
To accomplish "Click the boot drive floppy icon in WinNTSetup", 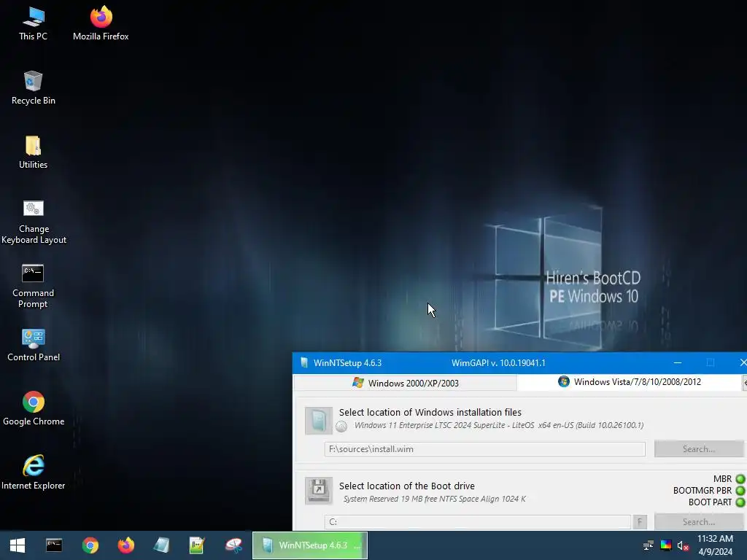I will click(319, 491).
